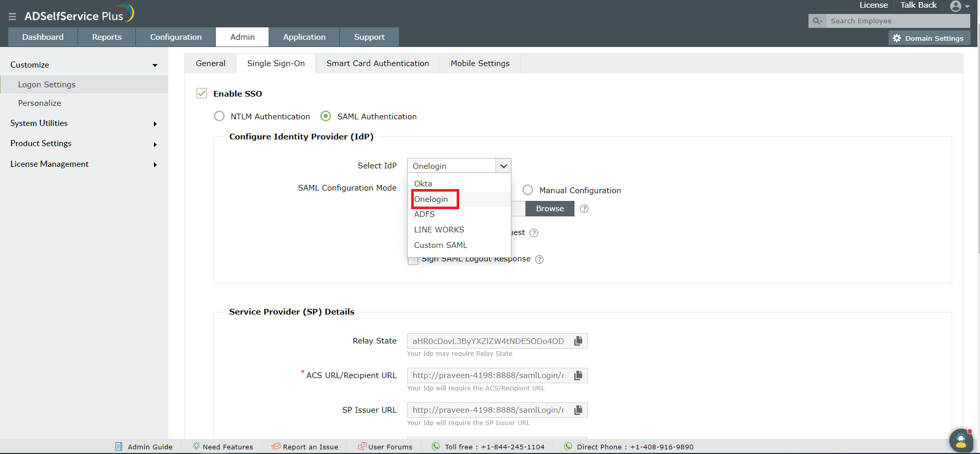Open the hamburger menu icon

(12, 17)
